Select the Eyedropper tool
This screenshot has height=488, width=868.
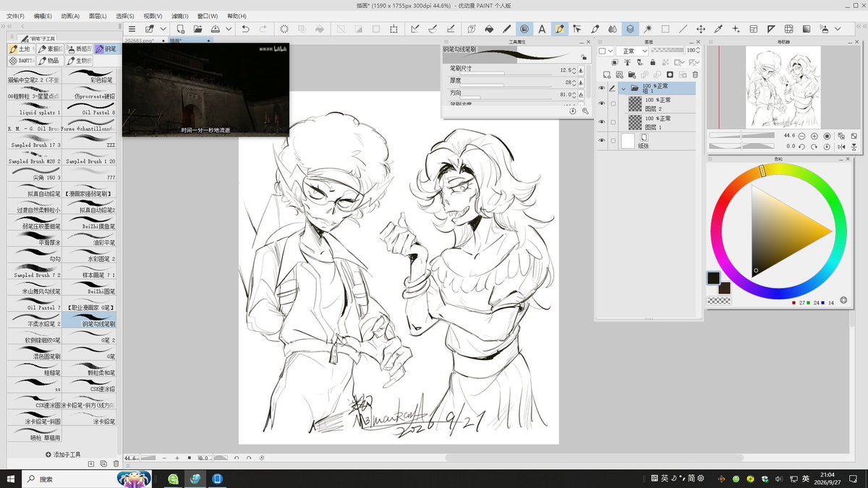pos(718,29)
